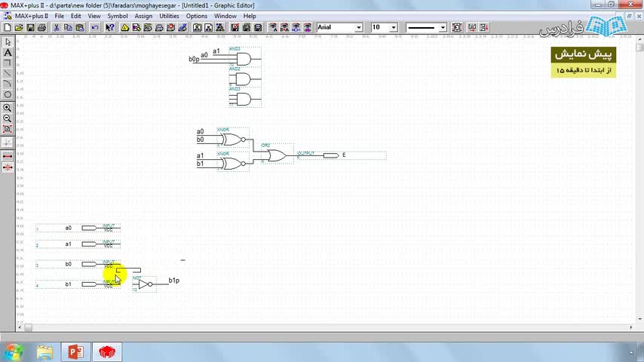Viewport: 644px width, 362px height.
Task: Select the circle drawing tool
Action: [x=8, y=94]
